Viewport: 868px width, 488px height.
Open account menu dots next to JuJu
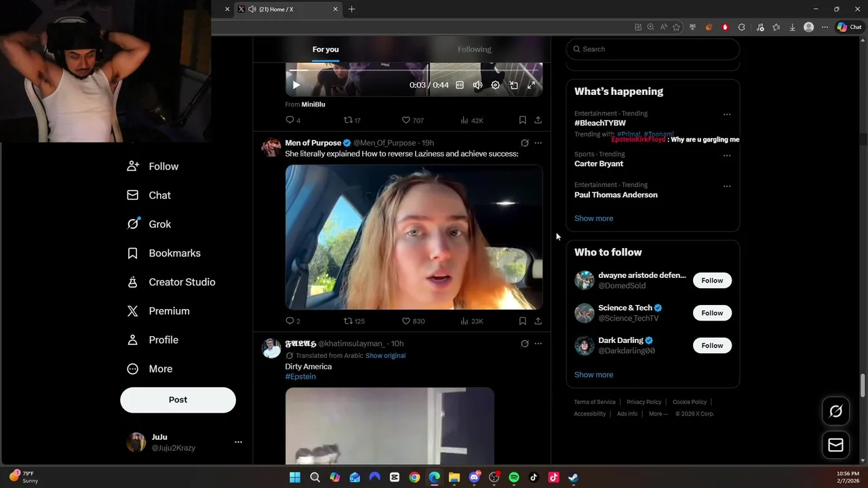coord(238,442)
